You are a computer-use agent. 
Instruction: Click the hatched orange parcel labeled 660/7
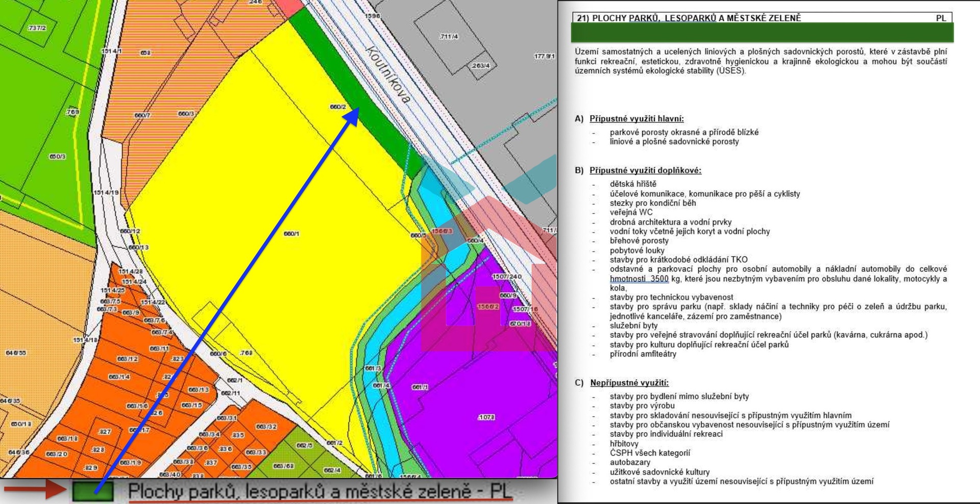coord(142,115)
